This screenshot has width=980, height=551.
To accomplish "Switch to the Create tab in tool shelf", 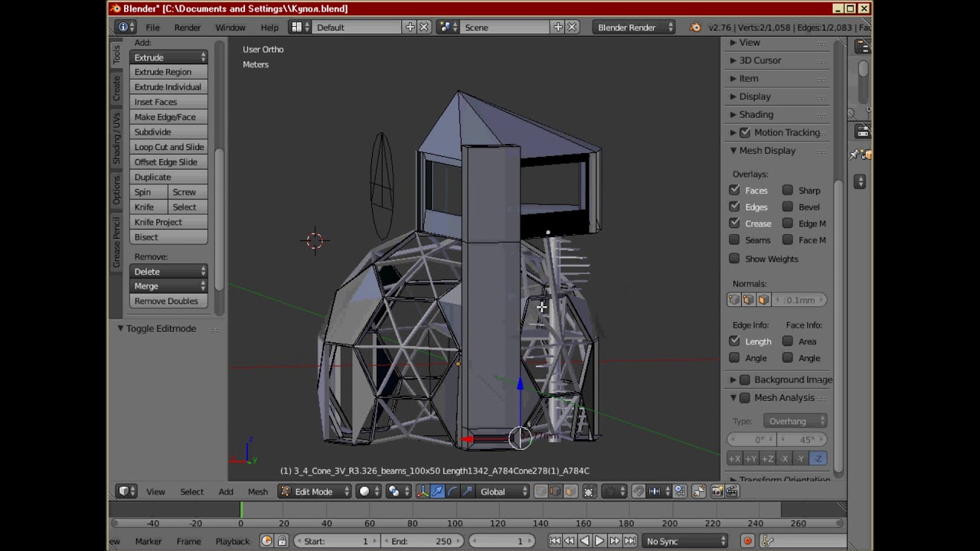I will click(116, 88).
